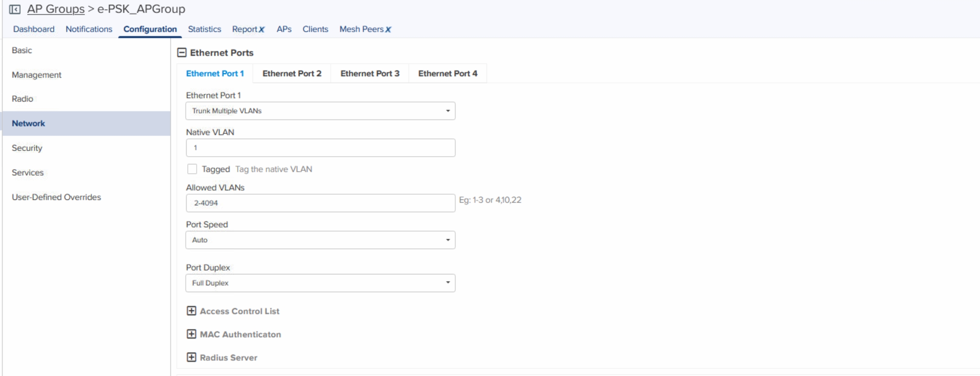Expand the MAC Authentication section
980x376 pixels.
[x=191, y=334]
